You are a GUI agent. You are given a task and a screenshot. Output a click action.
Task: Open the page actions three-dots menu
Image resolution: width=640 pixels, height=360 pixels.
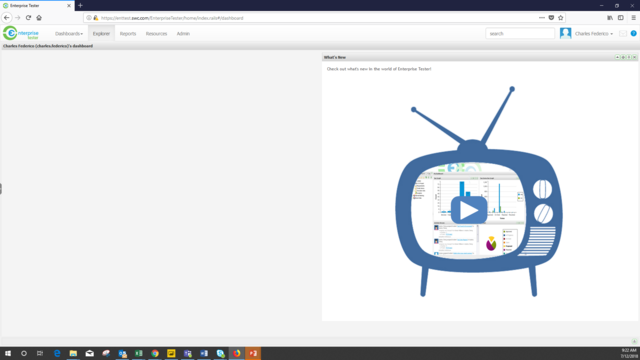[x=542, y=18]
